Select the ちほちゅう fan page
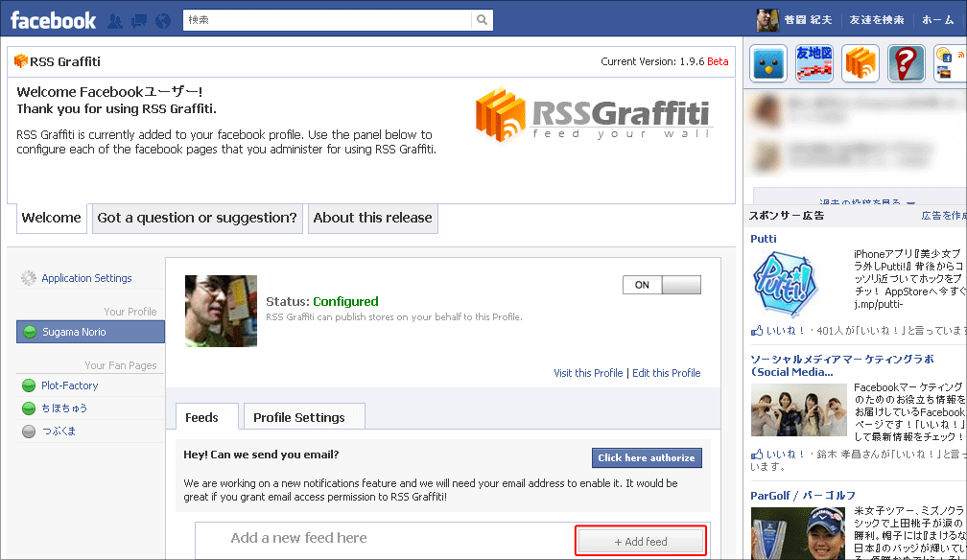 (x=65, y=408)
